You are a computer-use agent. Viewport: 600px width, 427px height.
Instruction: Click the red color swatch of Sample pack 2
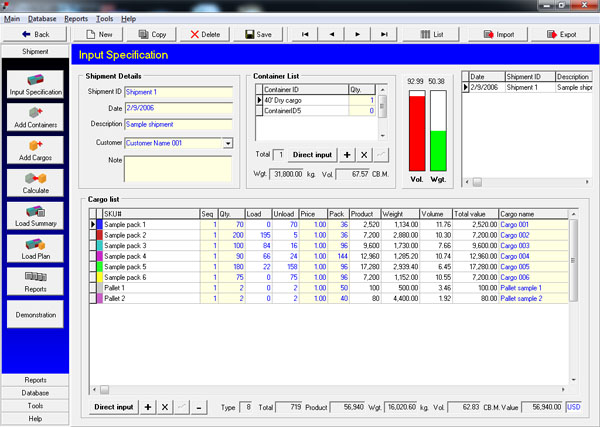click(99, 235)
